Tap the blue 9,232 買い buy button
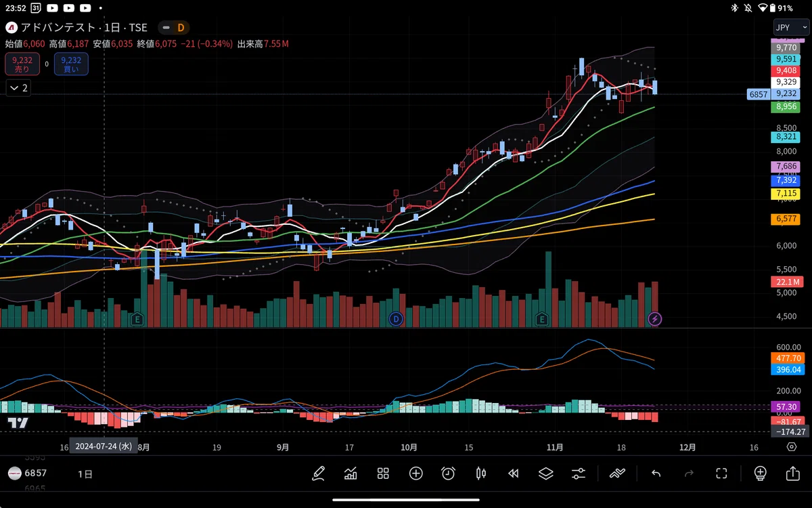The image size is (812, 508). pyautogui.click(x=71, y=64)
